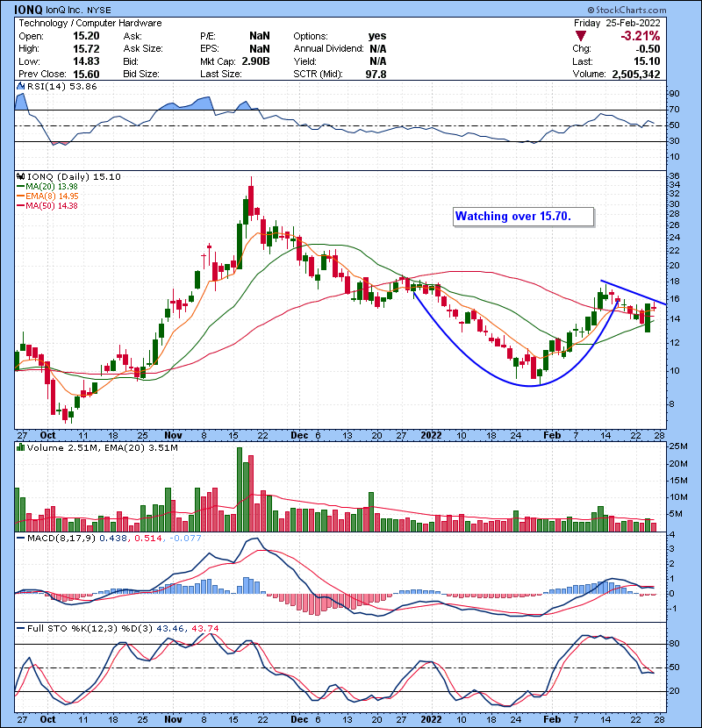Click the IONQ ticker symbol in the header

tap(28, 10)
